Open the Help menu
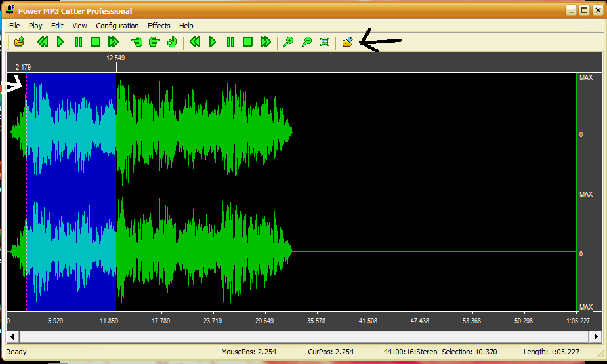Viewport: 607px width, 364px height. [186, 26]
